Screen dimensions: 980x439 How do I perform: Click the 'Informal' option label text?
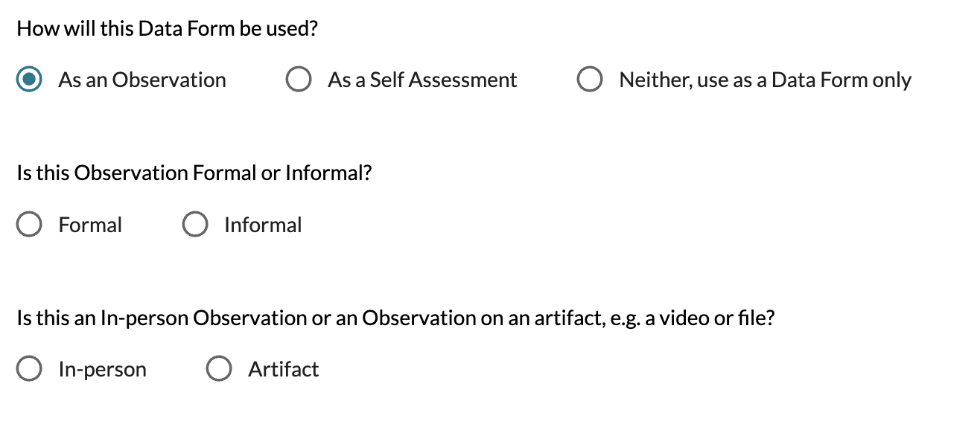coord(263,225)
